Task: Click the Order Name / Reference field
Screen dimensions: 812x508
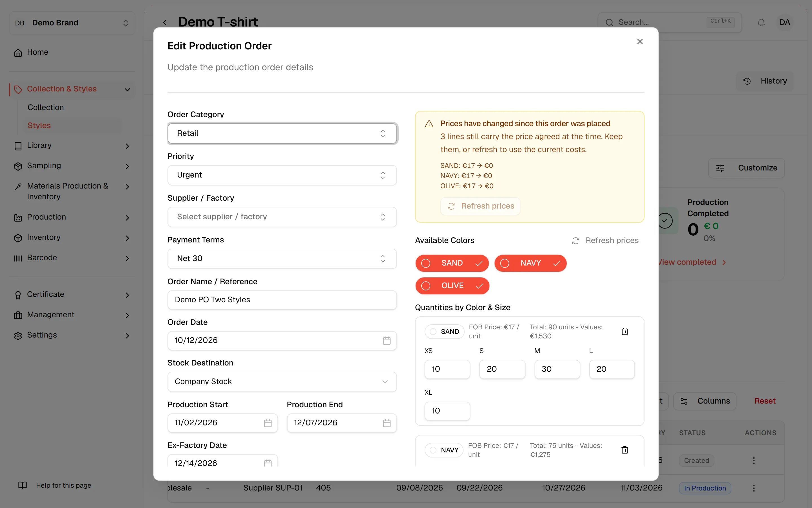Action: [282, 300]
